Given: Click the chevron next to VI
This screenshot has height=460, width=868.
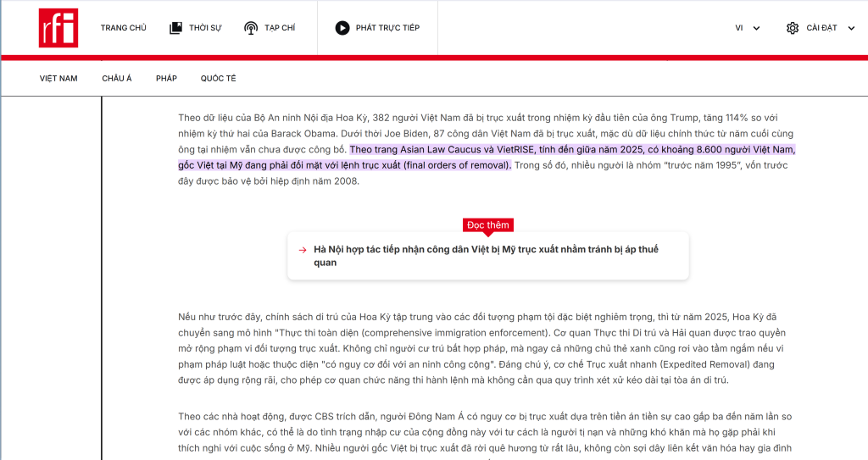Looking at the screenshot, I should coord(756,28).
